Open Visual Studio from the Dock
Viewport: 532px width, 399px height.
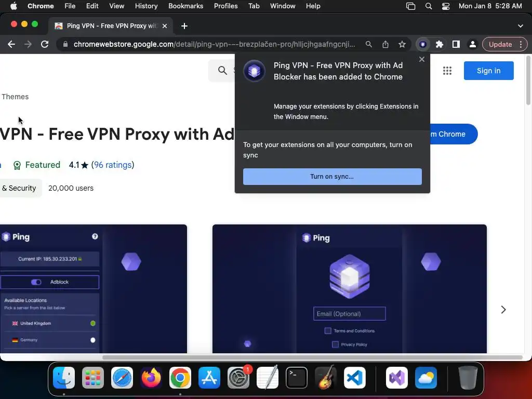pos(397,378)
